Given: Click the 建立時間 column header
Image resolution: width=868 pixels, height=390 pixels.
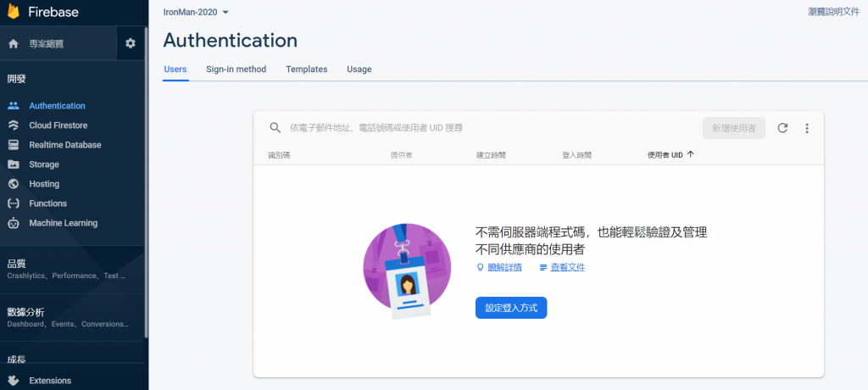Looking at the screenshot, I should point(491,155).
